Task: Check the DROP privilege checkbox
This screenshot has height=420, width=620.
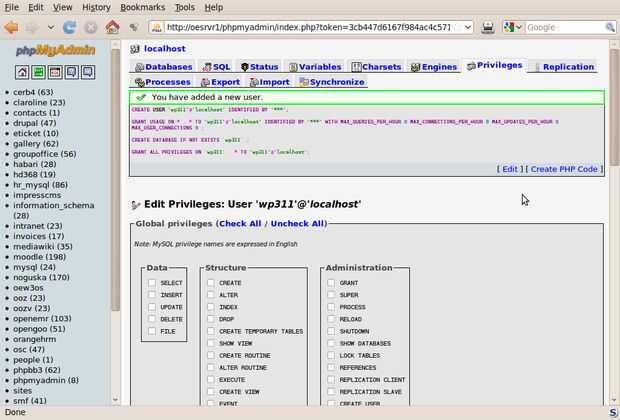Action: click(211, 319)
